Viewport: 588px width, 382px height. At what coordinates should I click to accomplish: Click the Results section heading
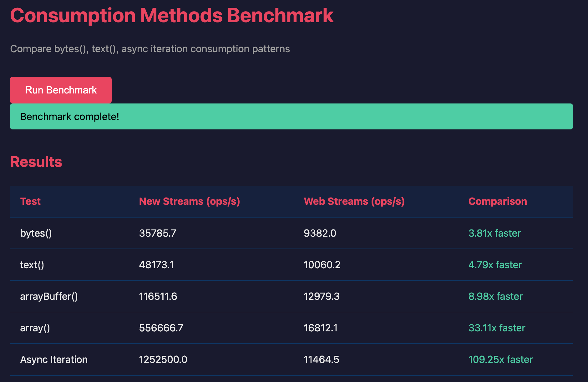[x=36, y=162]
